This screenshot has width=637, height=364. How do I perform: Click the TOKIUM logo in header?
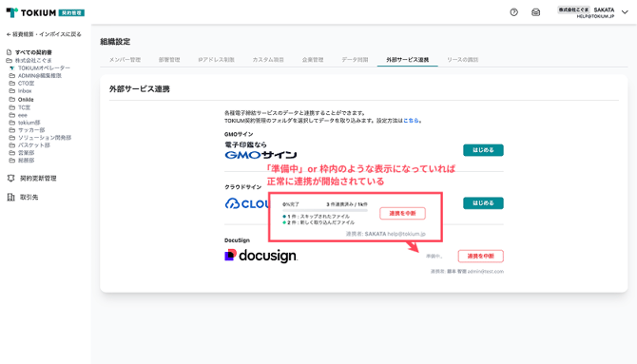tap(45, 12)
